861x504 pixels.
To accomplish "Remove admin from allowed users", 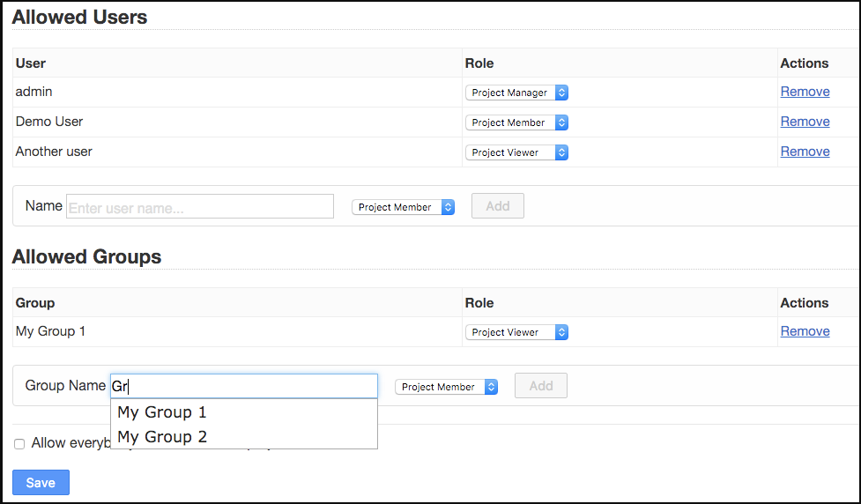I will point(805,92).
